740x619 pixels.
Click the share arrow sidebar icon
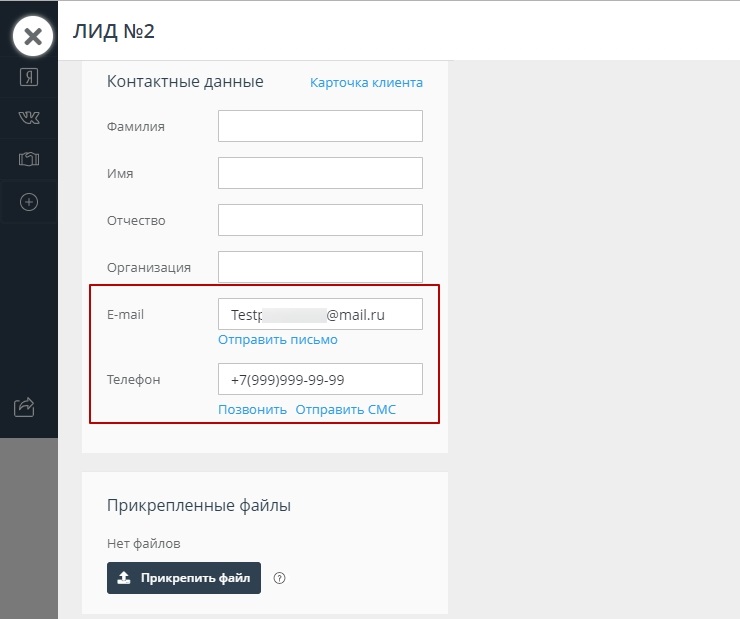(25, 407)
